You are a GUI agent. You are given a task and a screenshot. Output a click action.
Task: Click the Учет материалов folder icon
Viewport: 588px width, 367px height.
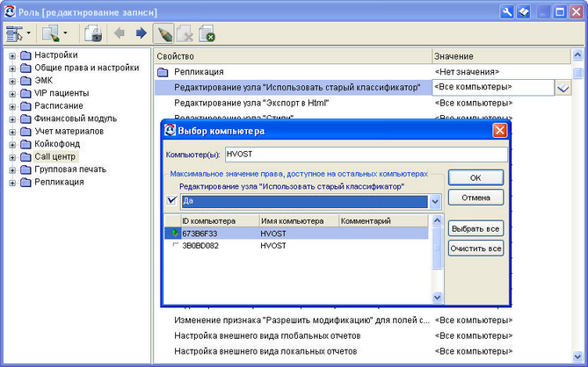point(25,132)
